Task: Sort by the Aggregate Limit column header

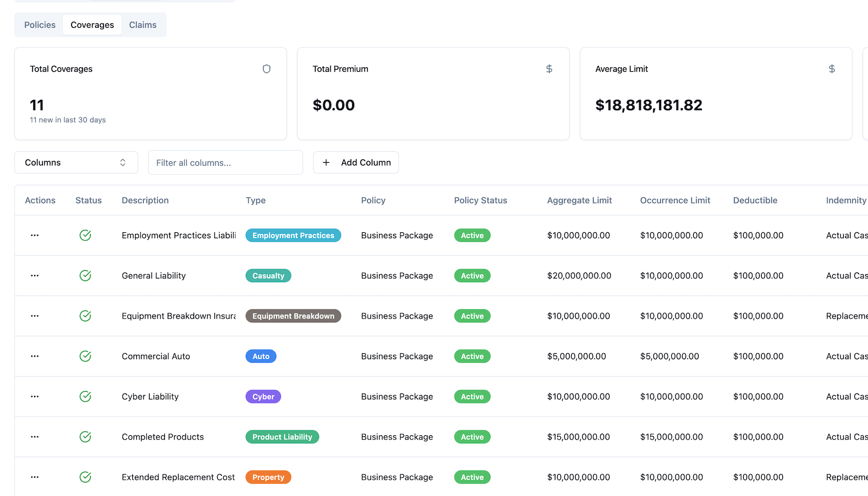Action: point(579,200)
